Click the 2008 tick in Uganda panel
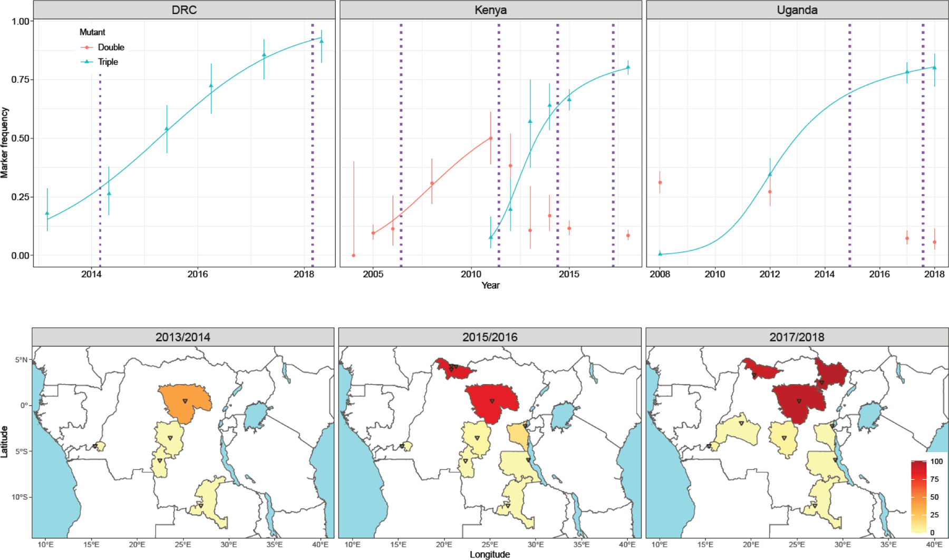The width and height of the screenshot is (949, 560). (660, 274)
